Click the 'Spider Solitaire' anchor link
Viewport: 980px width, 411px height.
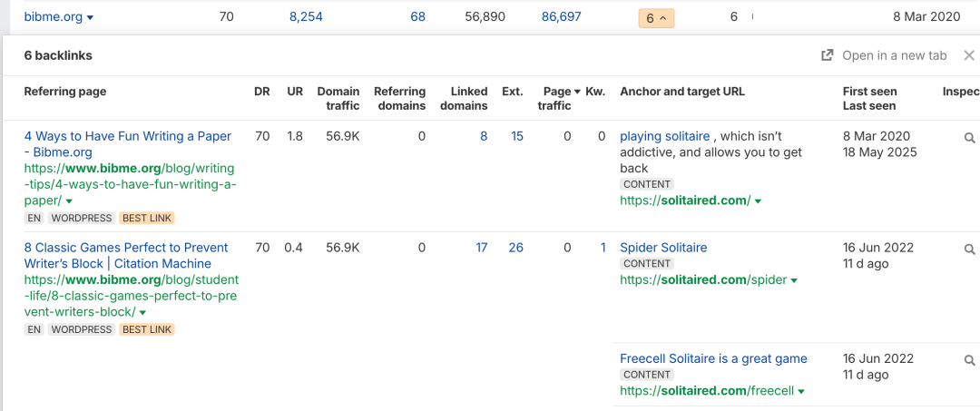(663, 248)
